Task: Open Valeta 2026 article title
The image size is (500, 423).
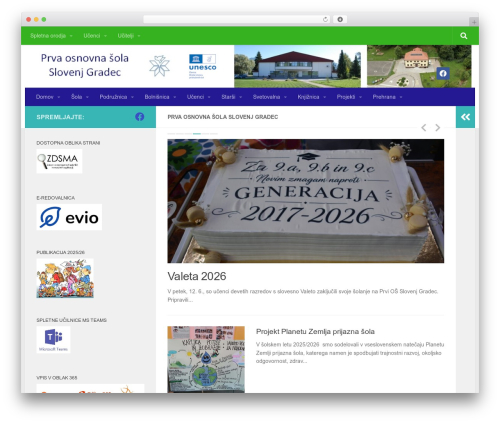Action: pos(197,276)
